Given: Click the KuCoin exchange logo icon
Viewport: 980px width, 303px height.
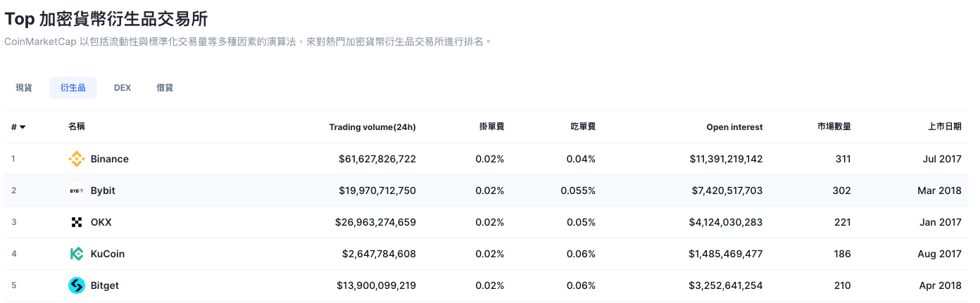Looking at the screenshot, I should click(76, 254).
